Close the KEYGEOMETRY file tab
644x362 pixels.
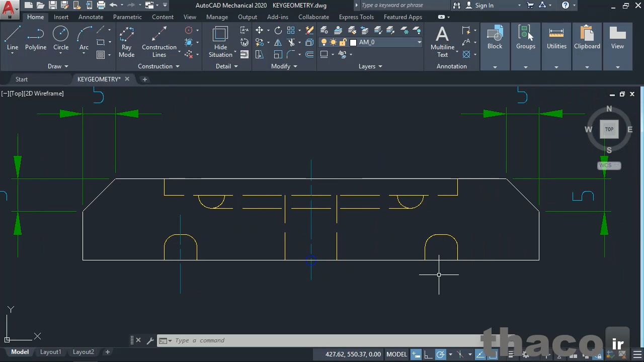(x=127, y=79)
